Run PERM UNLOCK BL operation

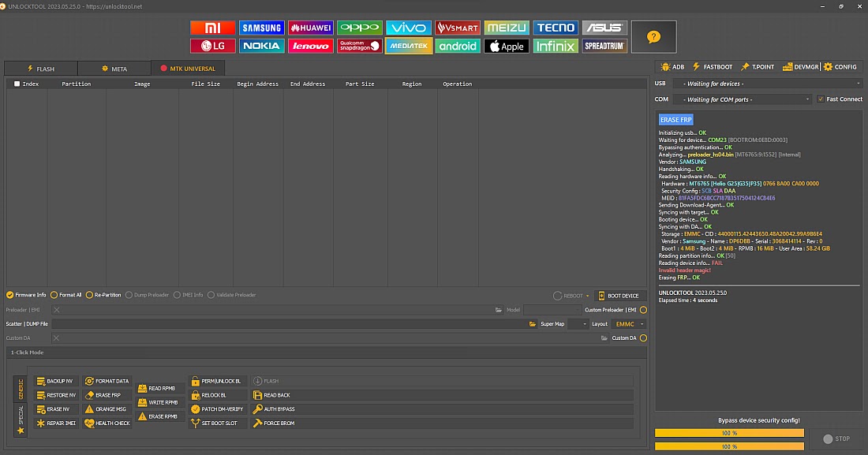(216, 382)
